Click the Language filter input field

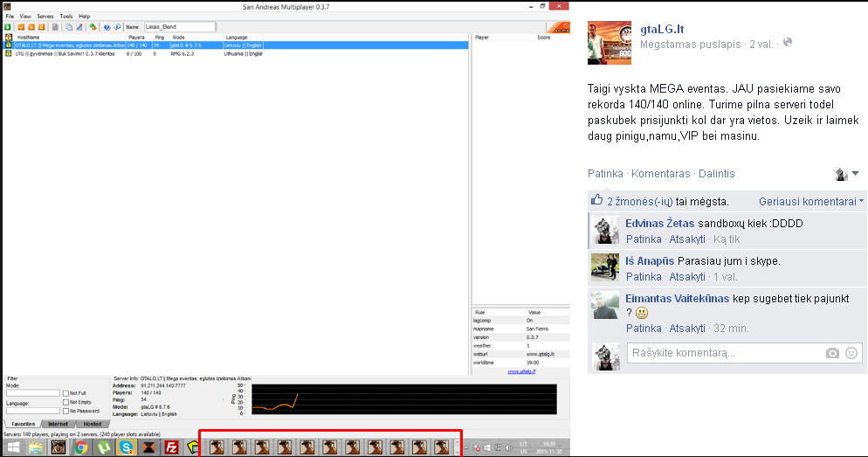point(32,411)
